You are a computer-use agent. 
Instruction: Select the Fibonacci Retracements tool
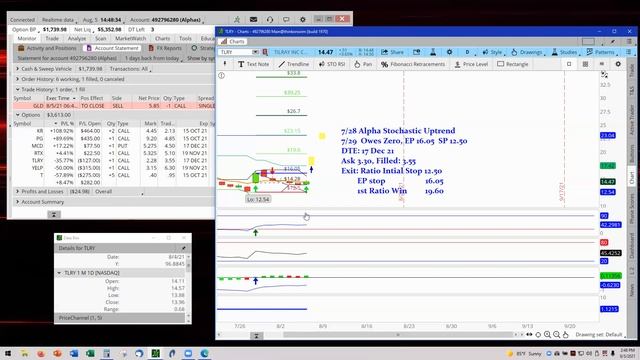click(413, 64)
